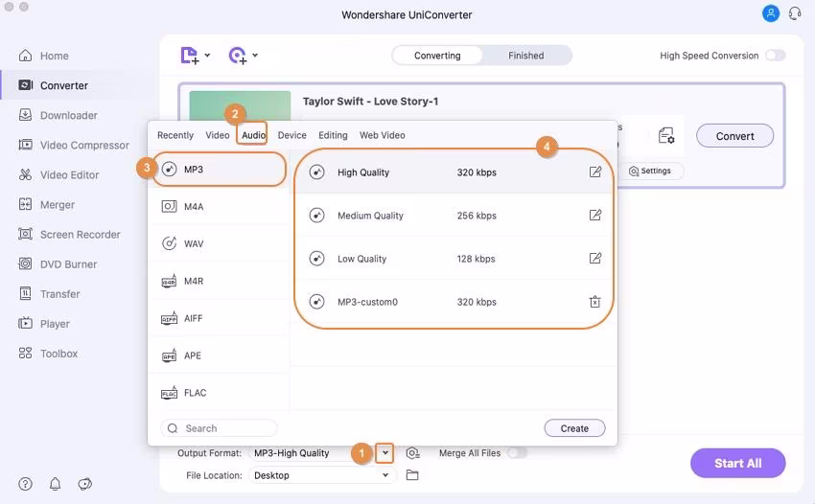Viewport: 815px width, 504px height.
Task: Click the Create preset button
Action: (574, 428)
